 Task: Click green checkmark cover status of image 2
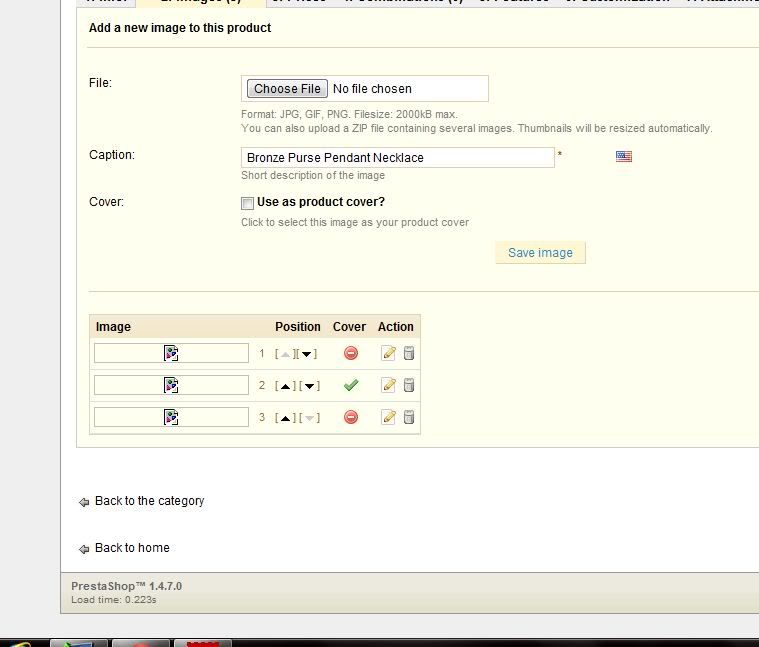point(350,385)
